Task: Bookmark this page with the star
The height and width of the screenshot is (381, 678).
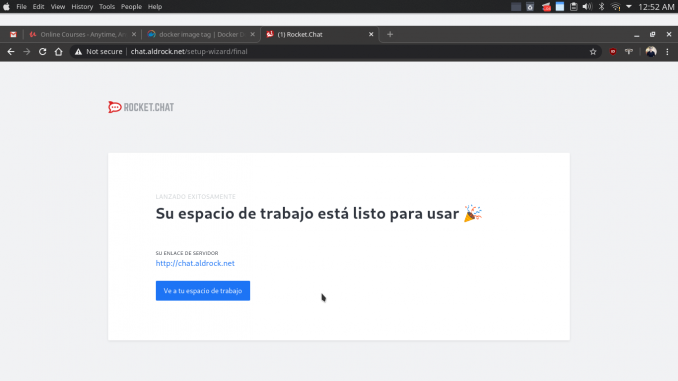Action: tap(593, 52)
